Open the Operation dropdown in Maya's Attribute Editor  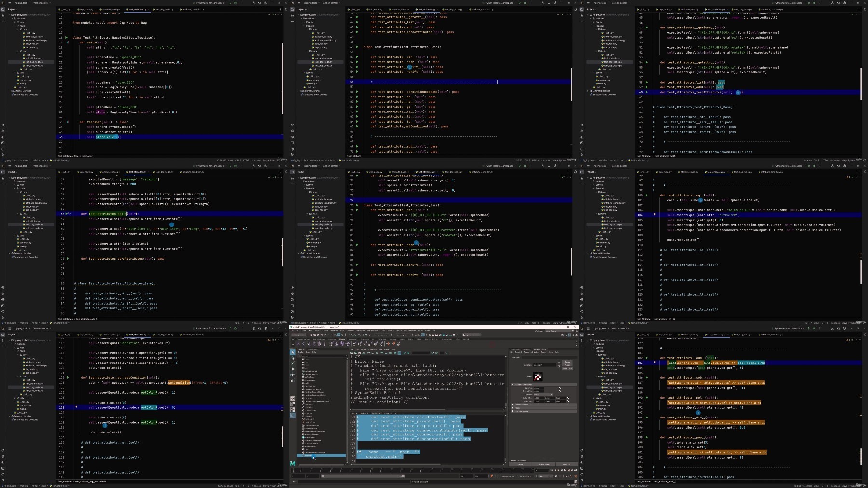tap(543, 394)
